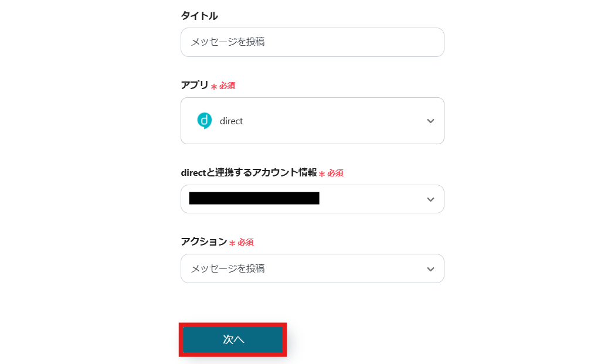Screen dimensions: 611x364
Task: Click the redacted account name value
Action: pyautogui.click(x=254, y=198)
